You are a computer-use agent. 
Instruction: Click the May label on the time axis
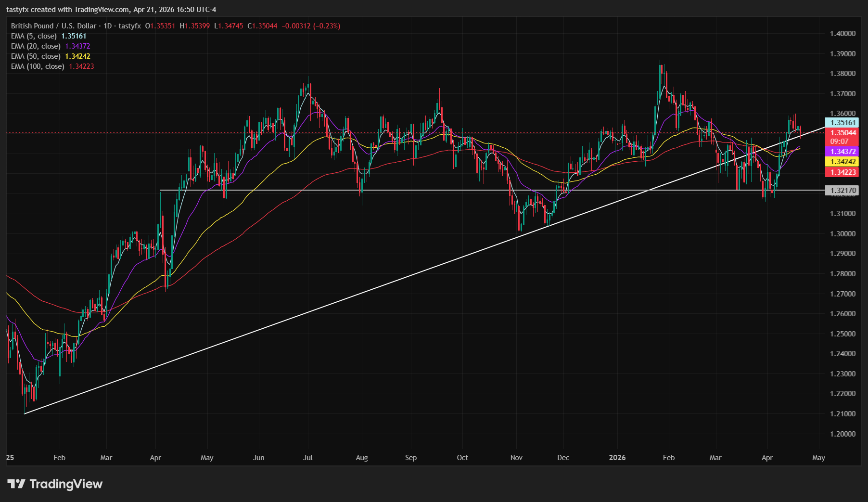(818, 458)
